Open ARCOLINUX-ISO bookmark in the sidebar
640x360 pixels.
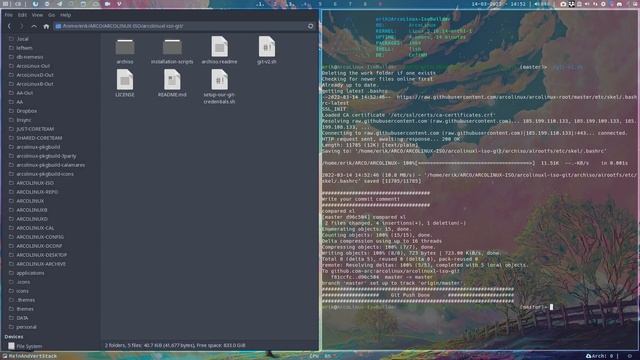[35, 183]
